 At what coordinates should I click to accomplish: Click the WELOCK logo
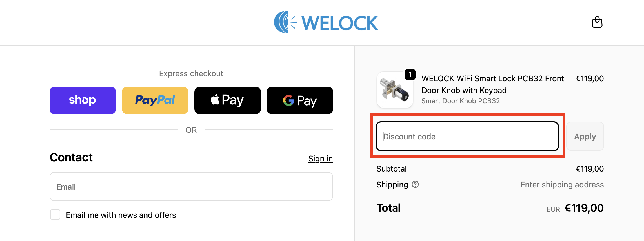326,22
